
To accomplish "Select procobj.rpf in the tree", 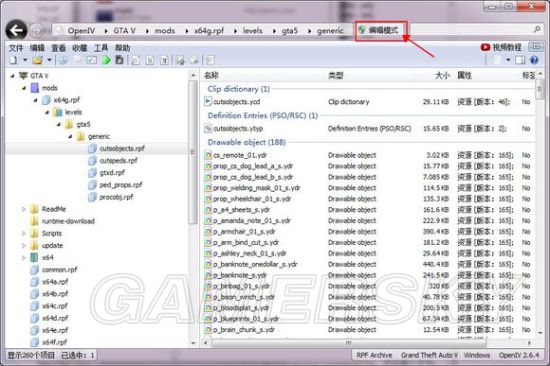I will coord(116,197).
